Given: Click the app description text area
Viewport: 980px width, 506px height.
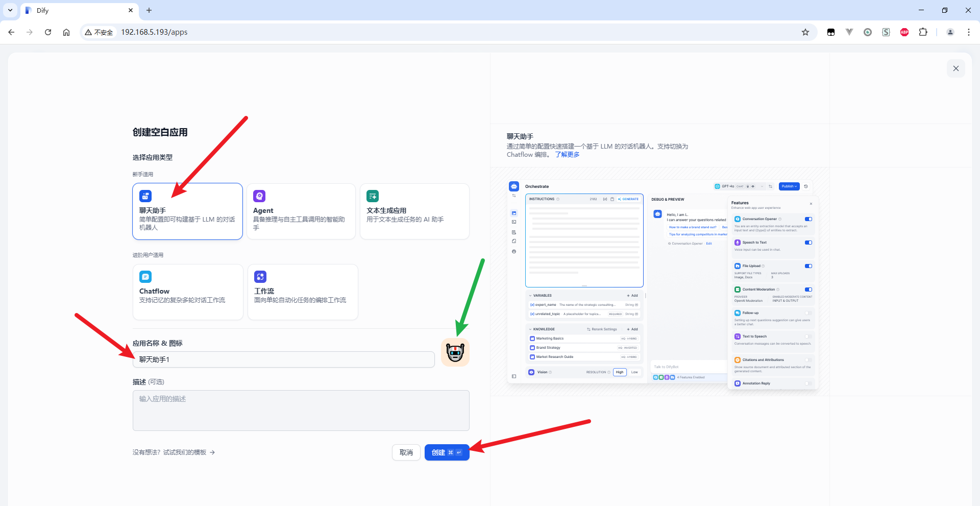Looking at the screenshot, I should [x=301, y=411].
